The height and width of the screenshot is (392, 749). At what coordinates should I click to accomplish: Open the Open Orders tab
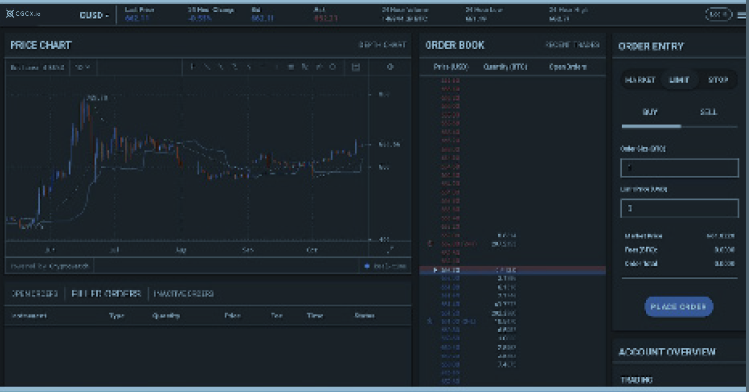coord(34,294)
